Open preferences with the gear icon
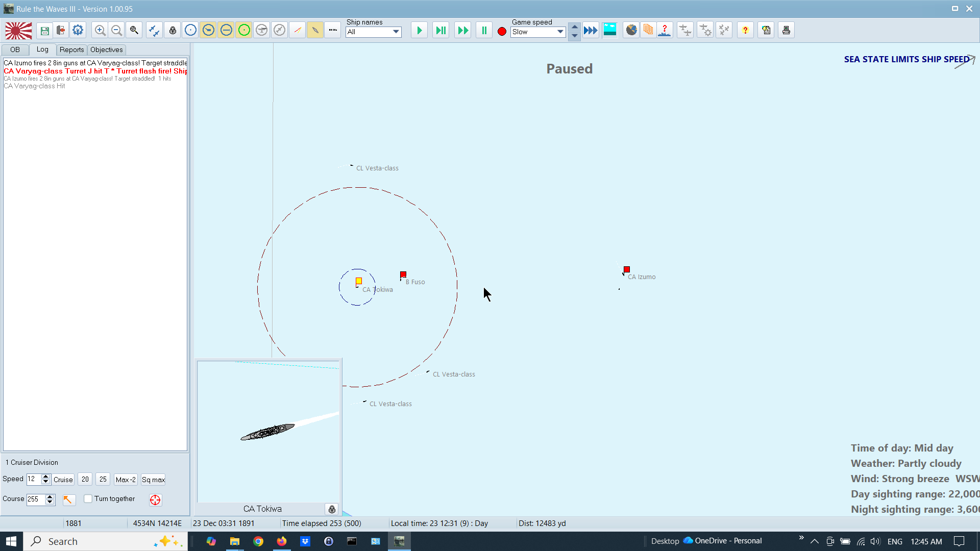This screenshot has width=980, height=551. pos(78,31)
